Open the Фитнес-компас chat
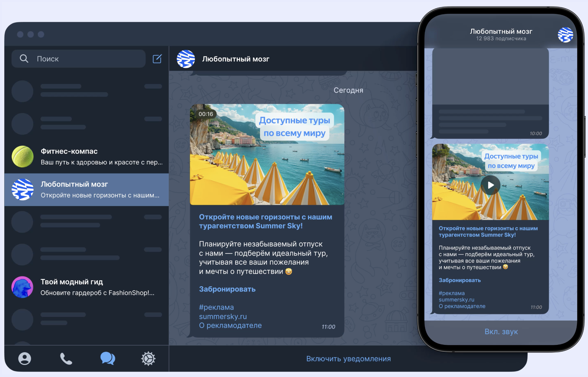The image size is (588, 377). point(87,157)
